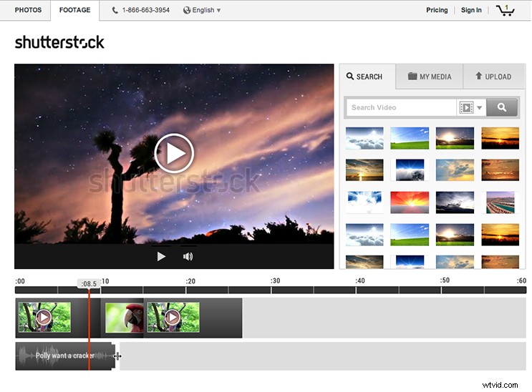This screenshot has height=392, width=532.
Task: Select fourth-row orange sunset thumbnail
Action: 500,235
